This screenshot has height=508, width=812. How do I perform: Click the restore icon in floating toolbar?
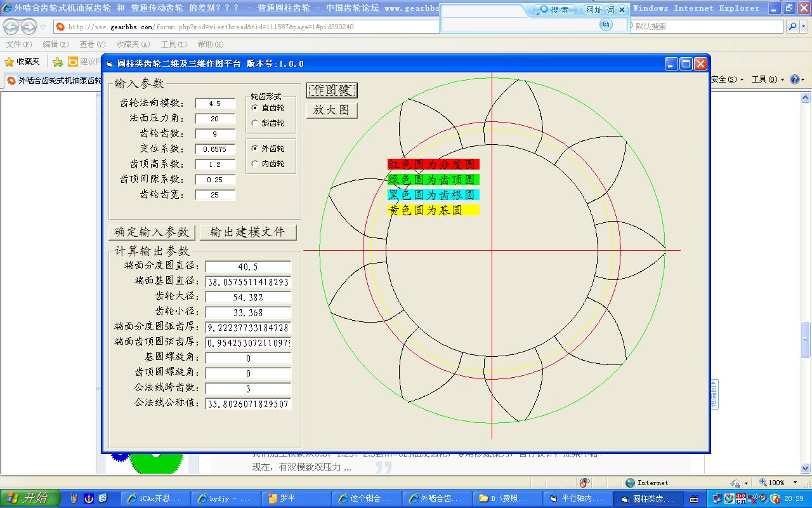point(606,24)
